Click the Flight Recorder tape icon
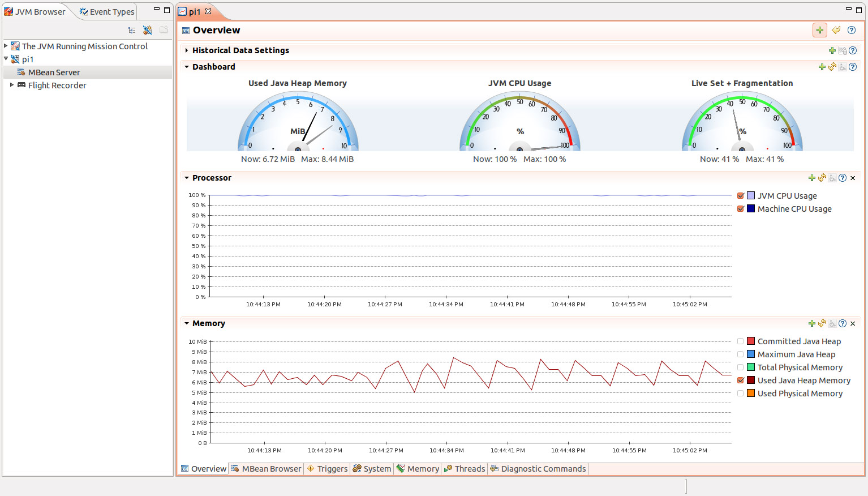 click(22, 85)
